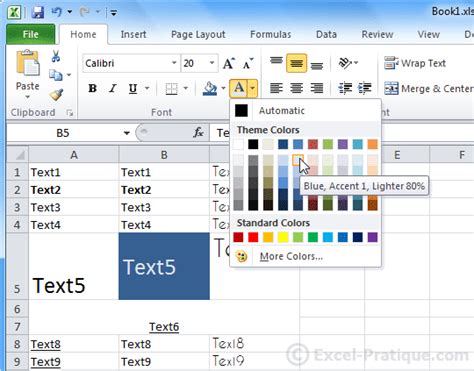Switch to the Formulas tab
Image resolution: width=474 pixels, height=371 pixels.
point(271,34)
